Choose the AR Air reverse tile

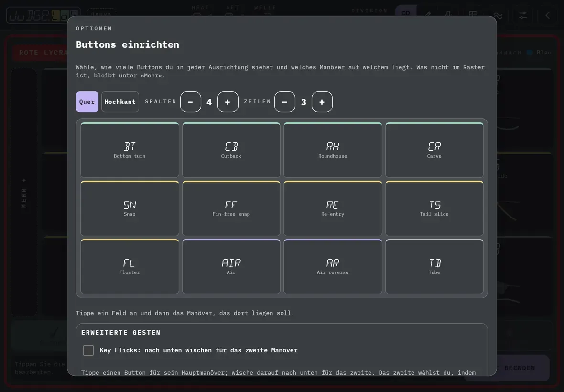pyautogui.click(x=333, y=266)
